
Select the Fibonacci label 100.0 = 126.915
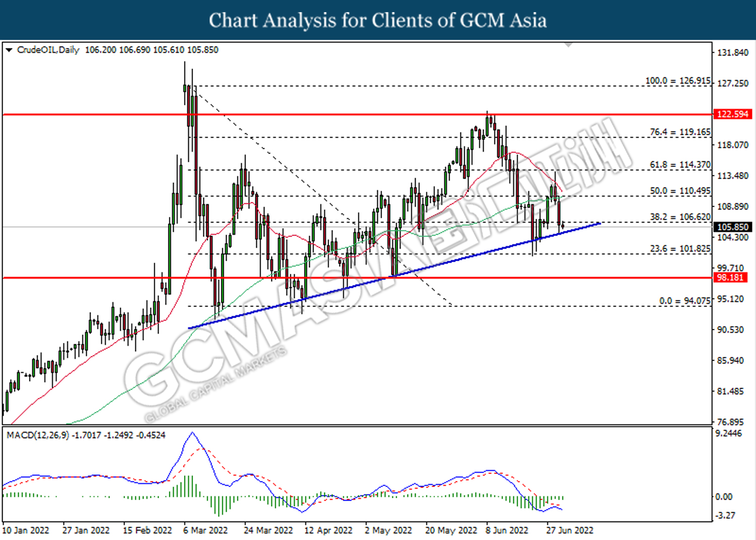pyautogui.click(x=678, y=81)
